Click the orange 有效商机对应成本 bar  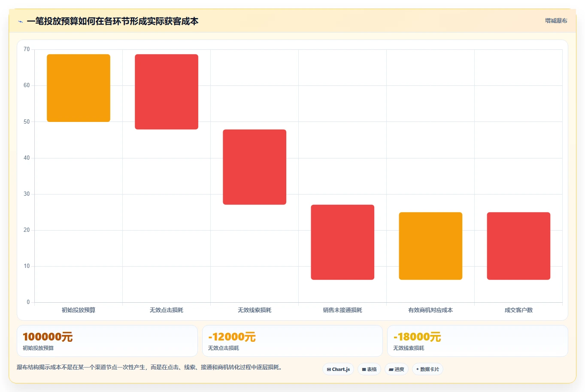pyautogui.click(x=430, y=246)
